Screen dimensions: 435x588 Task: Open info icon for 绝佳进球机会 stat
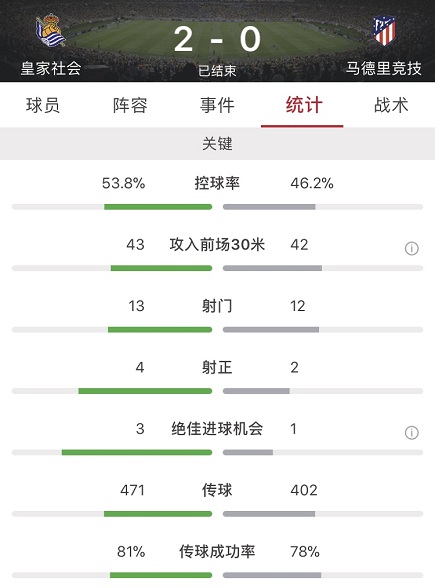tap(411, 432)
